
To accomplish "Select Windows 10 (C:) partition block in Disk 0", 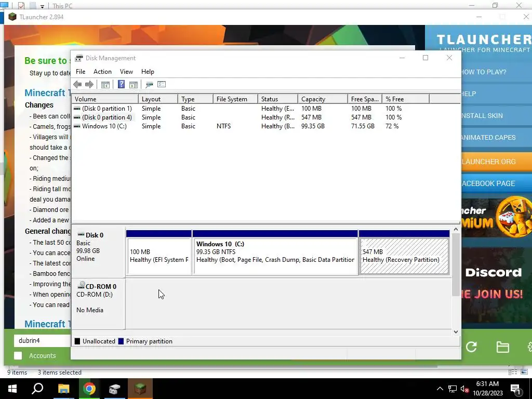I will coord(275,253).
